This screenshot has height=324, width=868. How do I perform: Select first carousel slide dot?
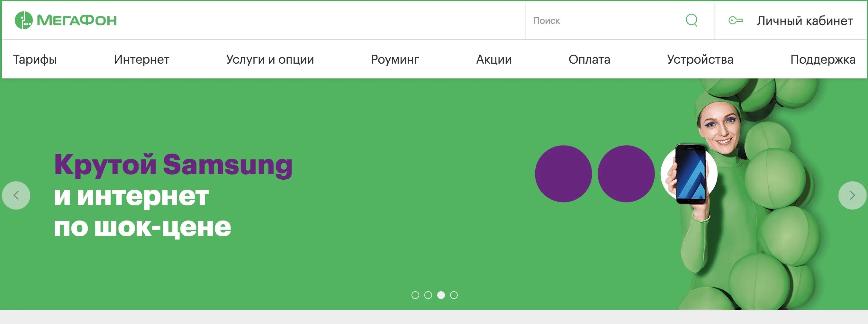(415, 295)
